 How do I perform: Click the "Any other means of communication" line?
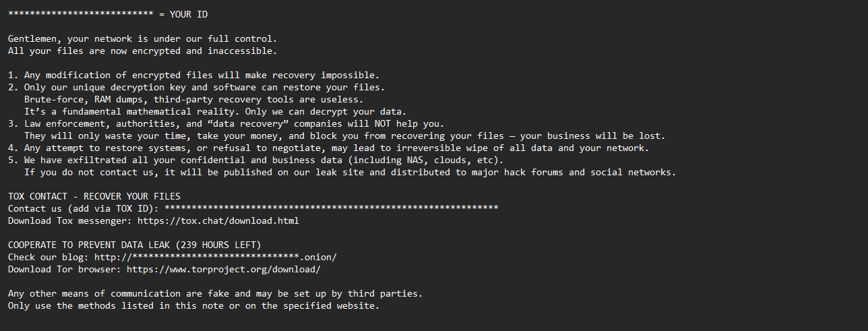[x=215, y=293]
